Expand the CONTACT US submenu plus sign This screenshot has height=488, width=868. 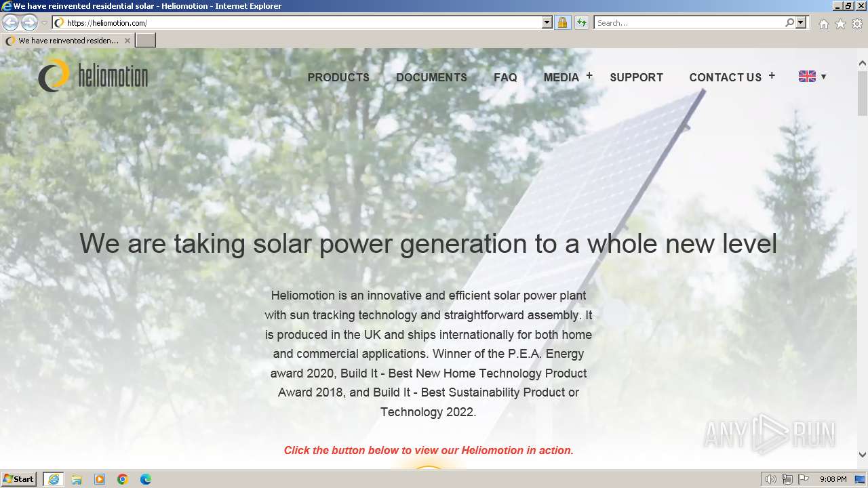[772, 76]
